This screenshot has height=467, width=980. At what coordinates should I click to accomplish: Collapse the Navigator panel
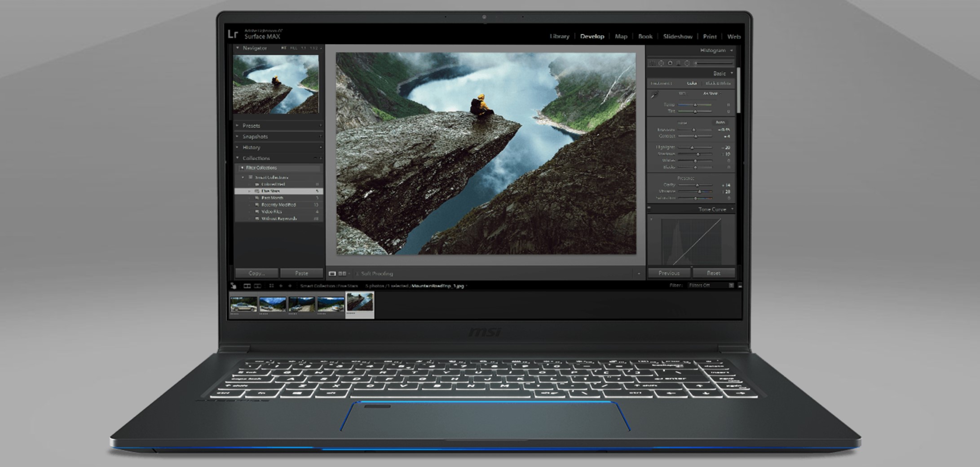(238, 48)
